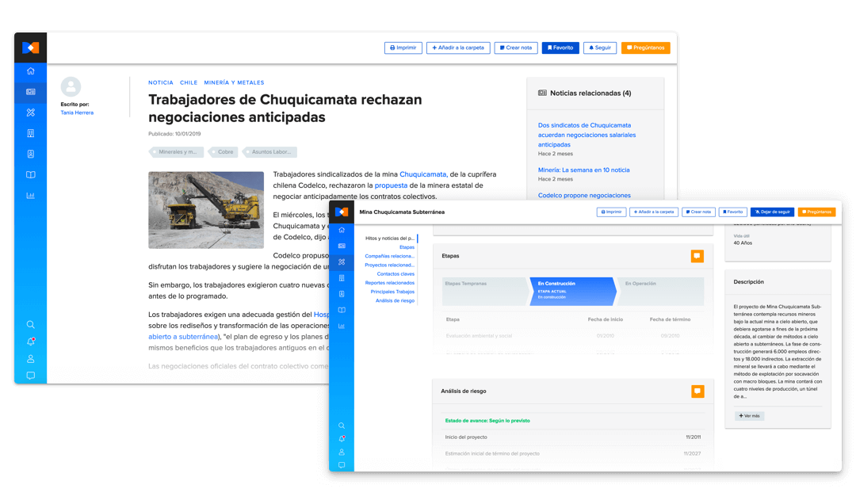This screenshot has width=856, height=504.
Task: Open notifications bell in project window sidebar
Action: 342,438
